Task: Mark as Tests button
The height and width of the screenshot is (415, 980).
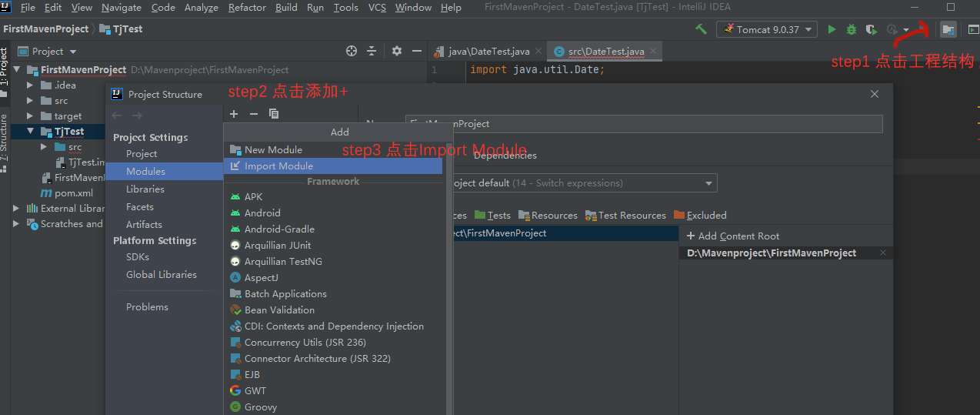Action: pos(492,215)
